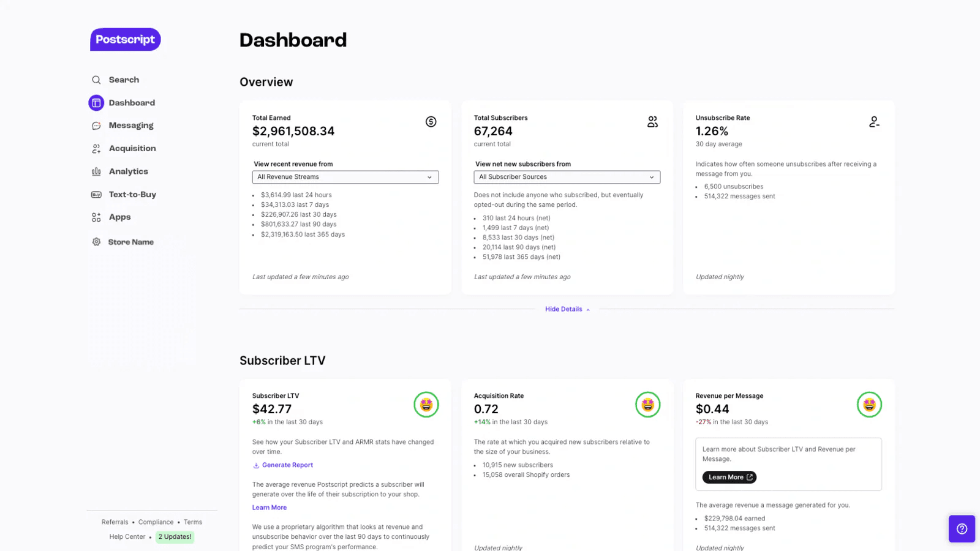Open the 2 Updates! badge
The height and width of the screenshot is (551, 980).
click(175, 537)
